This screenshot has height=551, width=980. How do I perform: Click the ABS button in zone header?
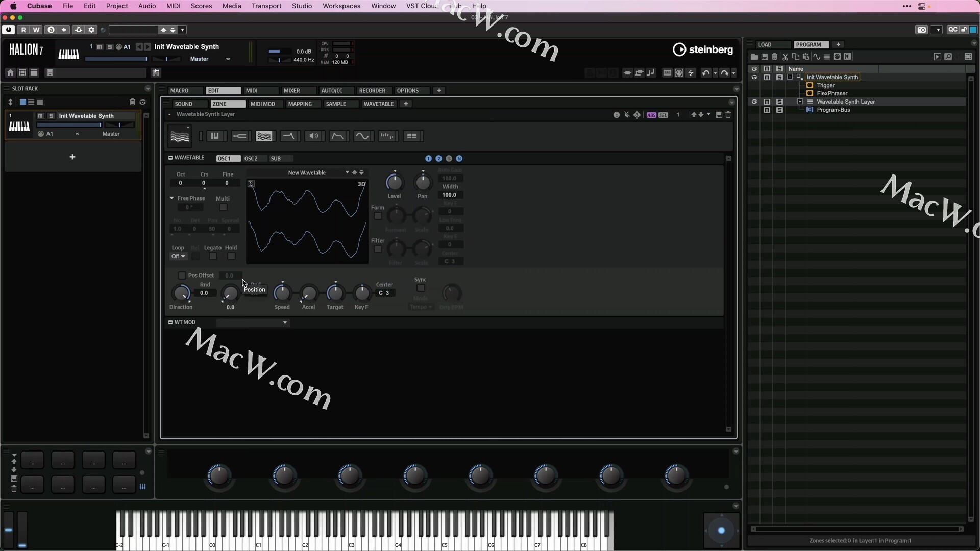coord(651,115)
